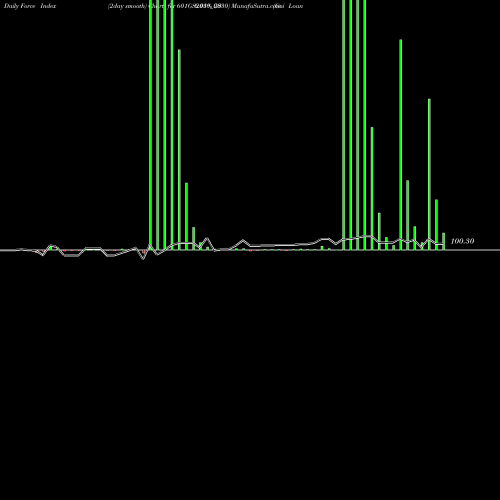Click the 'Daily Force Index' chart title

coord(30,6)
